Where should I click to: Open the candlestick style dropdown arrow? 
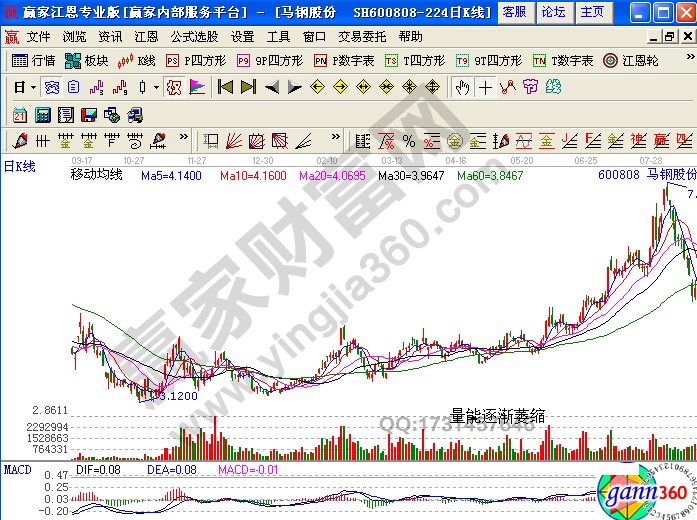click(x=156, y=87)
